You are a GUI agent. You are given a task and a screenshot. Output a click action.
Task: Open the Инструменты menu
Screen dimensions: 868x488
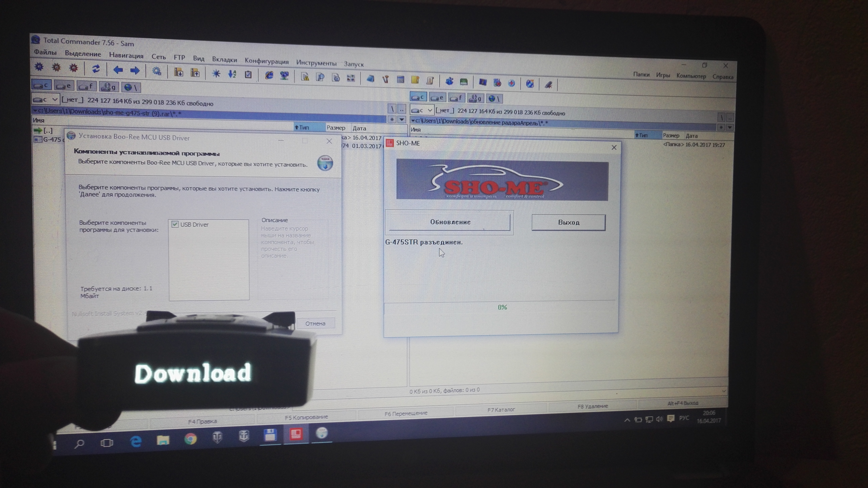(x=316, y=63)
